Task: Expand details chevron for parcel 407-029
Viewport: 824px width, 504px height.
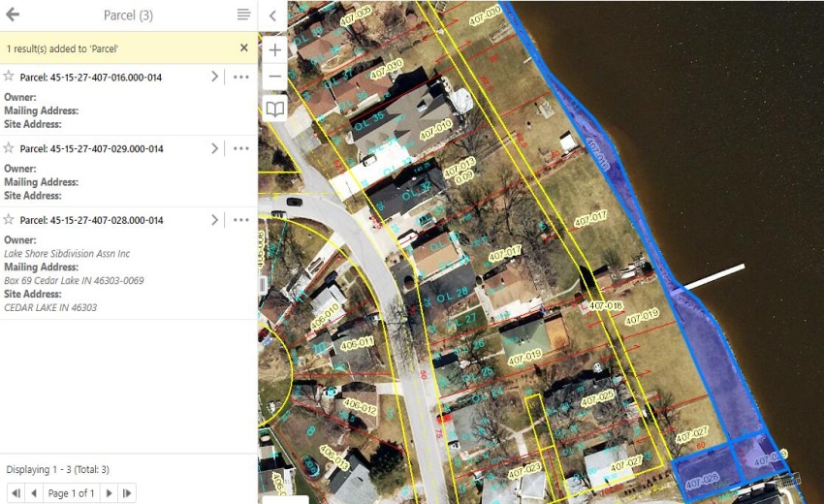Action: coord(214,148)
